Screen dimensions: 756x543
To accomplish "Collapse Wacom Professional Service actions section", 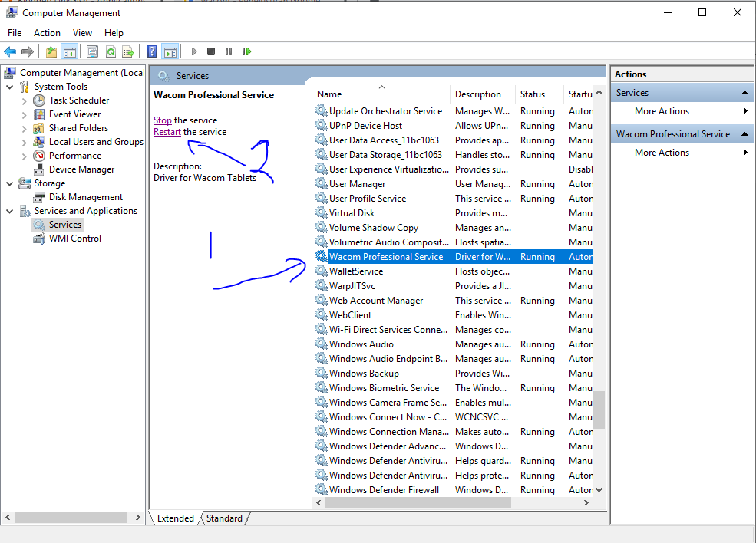I will tap(744, 134).
